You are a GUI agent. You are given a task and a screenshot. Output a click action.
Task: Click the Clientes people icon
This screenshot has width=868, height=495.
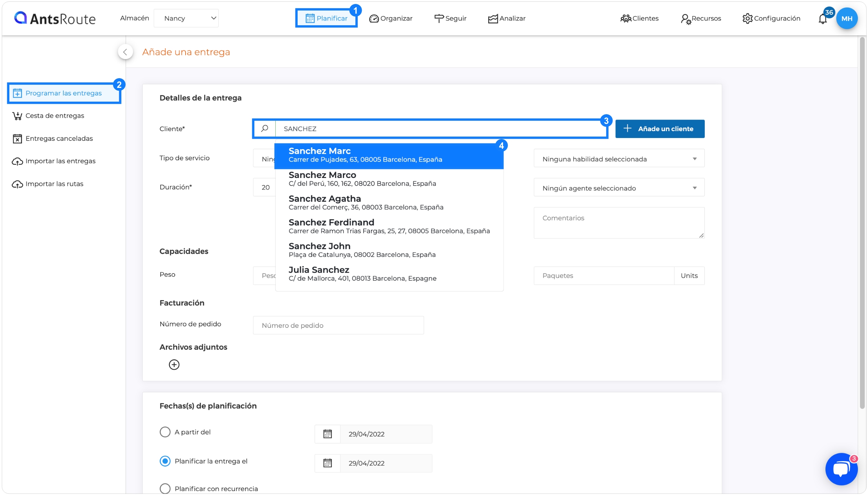626,19
